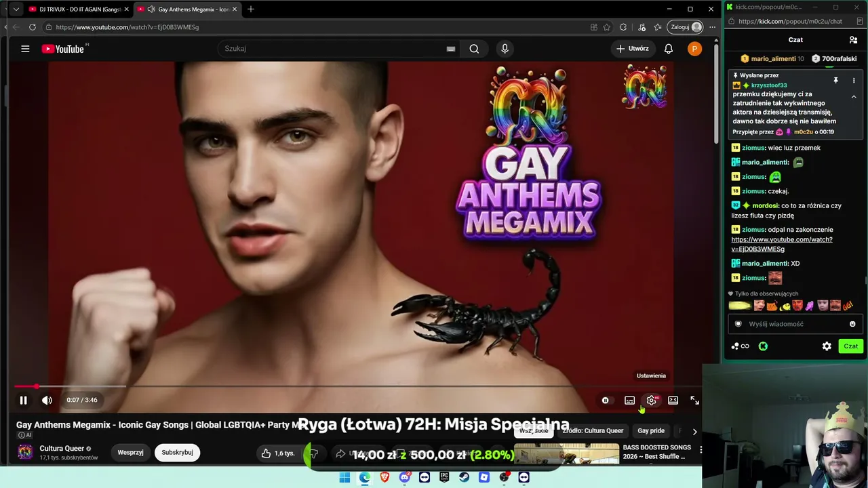This screenshot has width=868, height=488.
Task: Open chat user list icon in Kick
Action: (853, 40)
